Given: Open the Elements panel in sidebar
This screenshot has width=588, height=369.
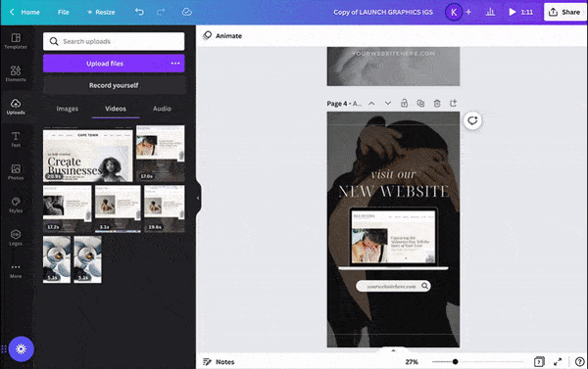Looking at the screenshot, I should tap(16, 73).
